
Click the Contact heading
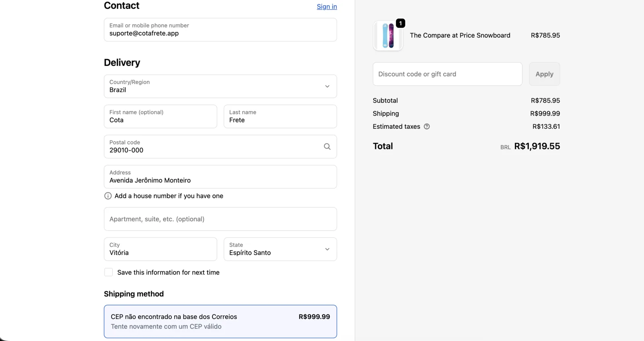(x=122, y=6)
